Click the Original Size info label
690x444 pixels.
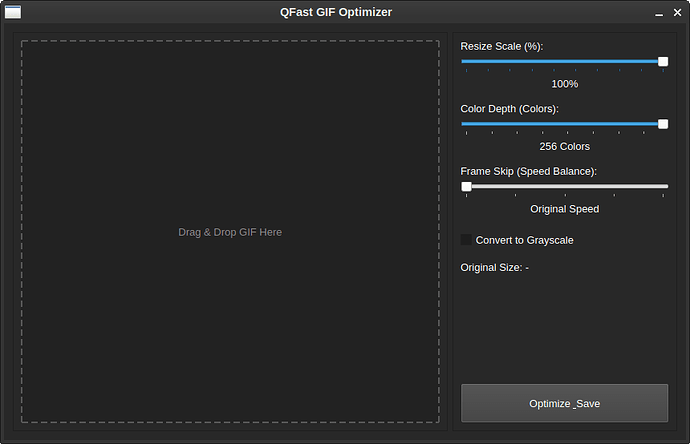click(494, 267)
